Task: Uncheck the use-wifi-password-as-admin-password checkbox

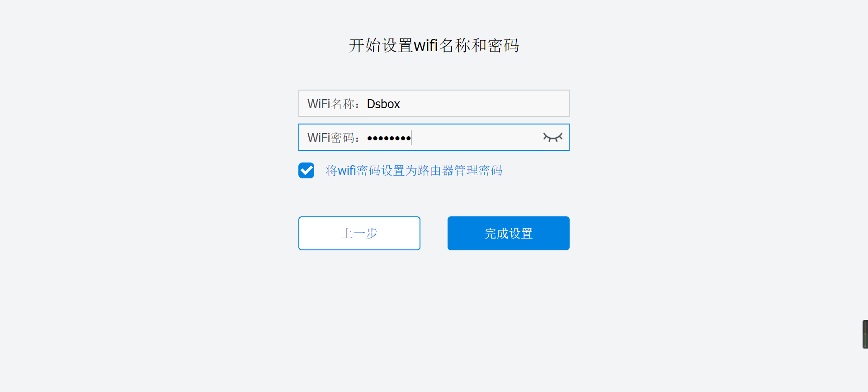Action: click(x=306, y=171)
